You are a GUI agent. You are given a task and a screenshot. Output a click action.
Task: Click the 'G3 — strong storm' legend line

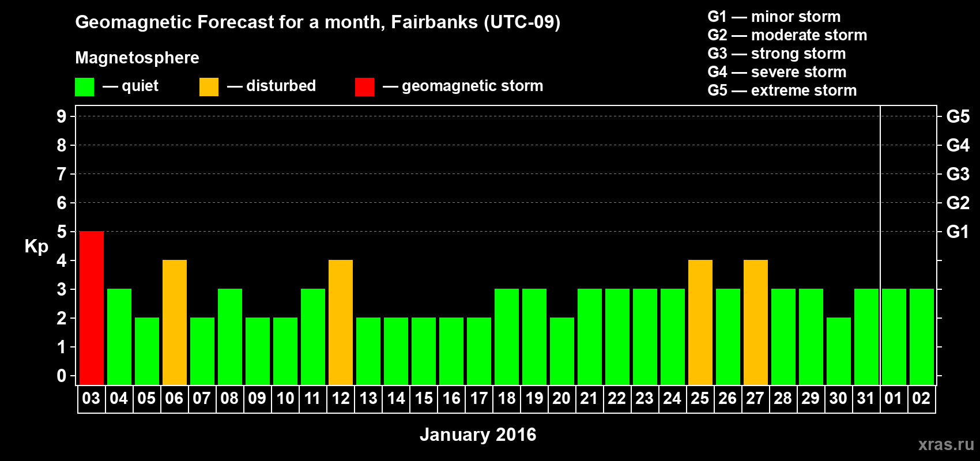click(777, 54)
